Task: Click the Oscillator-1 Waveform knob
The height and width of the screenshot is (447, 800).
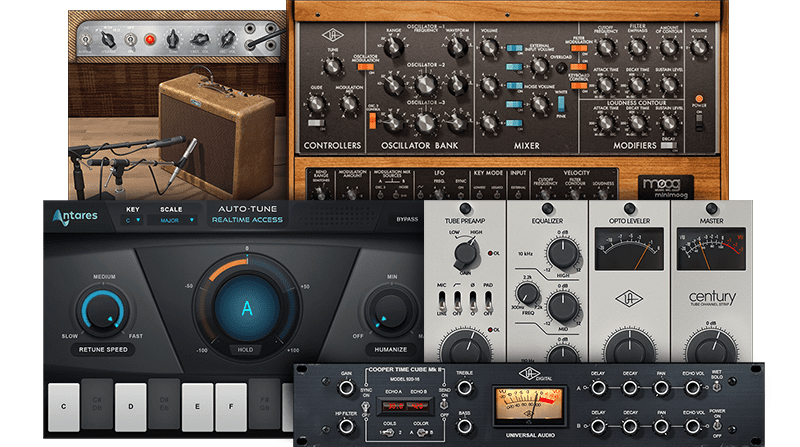Action: (x=457, y=47)
